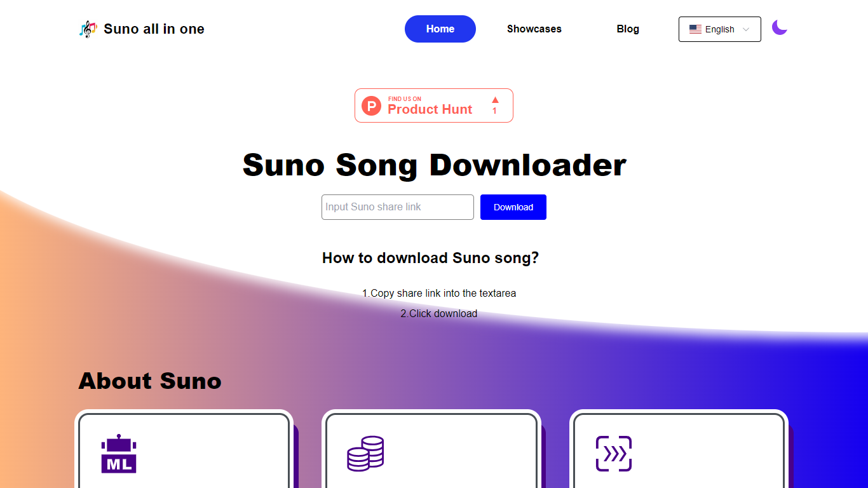Click the ML robot icon card
Image resolution: width=868 pixels, height=488 pixels.
click(119, 454)
